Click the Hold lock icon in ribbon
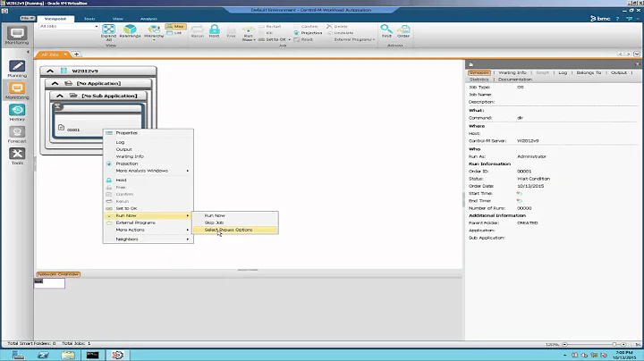Viewport: 644px width, 361px height. pyautogui.click(x=214, y=31)
